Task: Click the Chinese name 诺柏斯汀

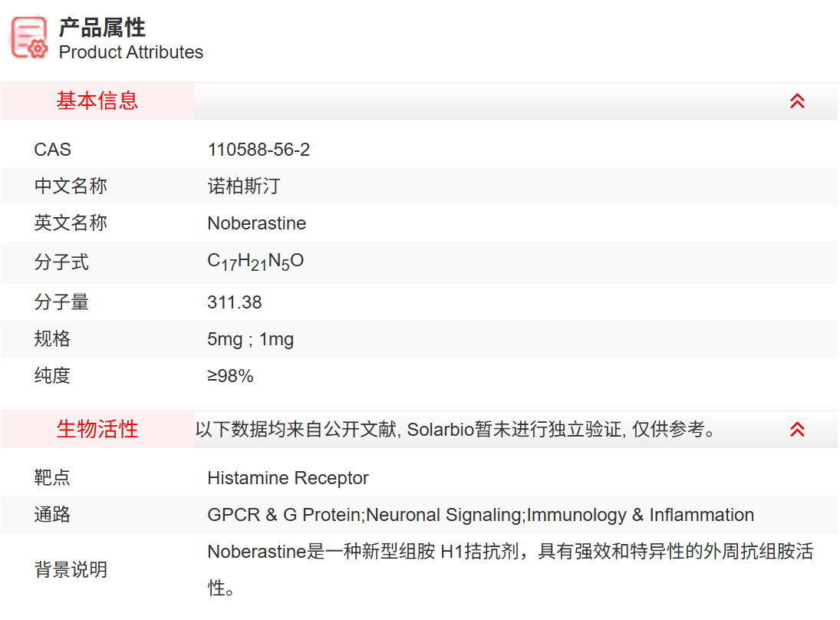Action: point(244,186)
